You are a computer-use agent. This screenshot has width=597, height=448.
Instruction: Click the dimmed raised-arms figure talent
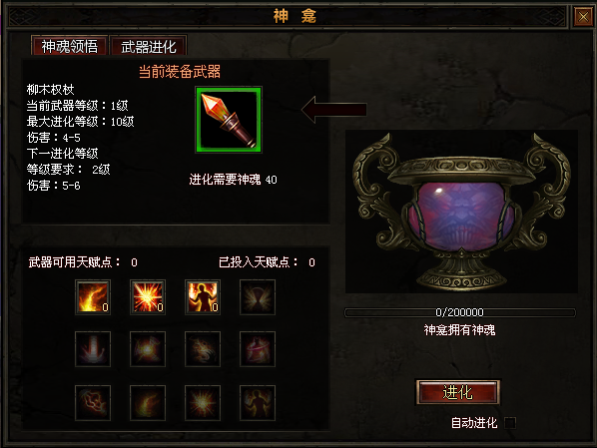[257, 403]
